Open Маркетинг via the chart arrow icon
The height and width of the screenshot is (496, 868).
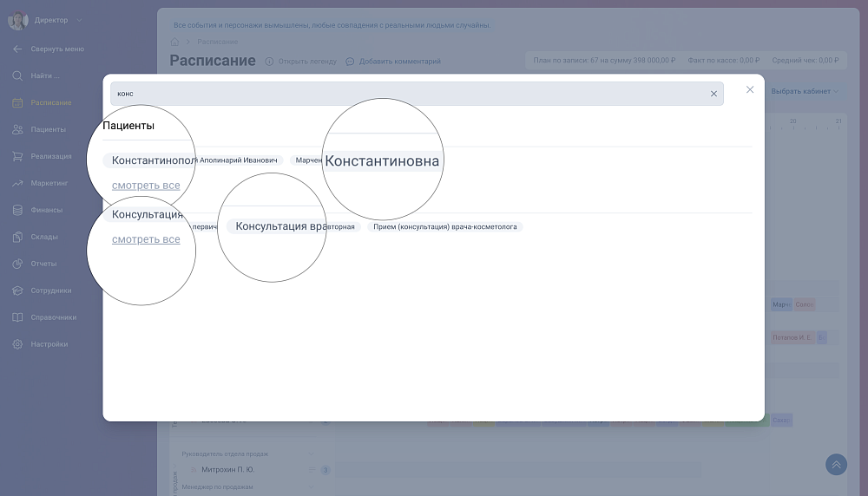pyautogui.click(x=17, y=183)
